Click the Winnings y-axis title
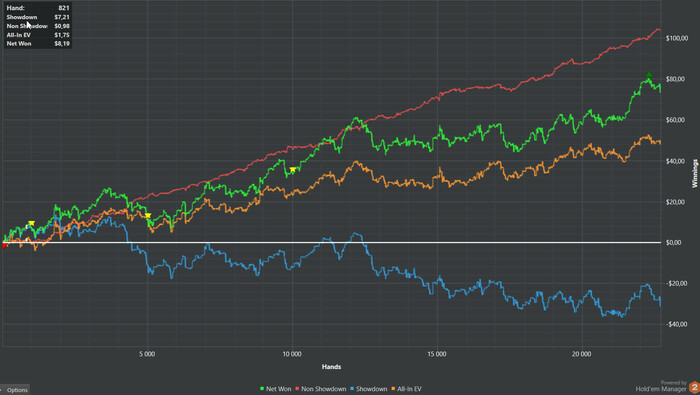 point(695,173)
